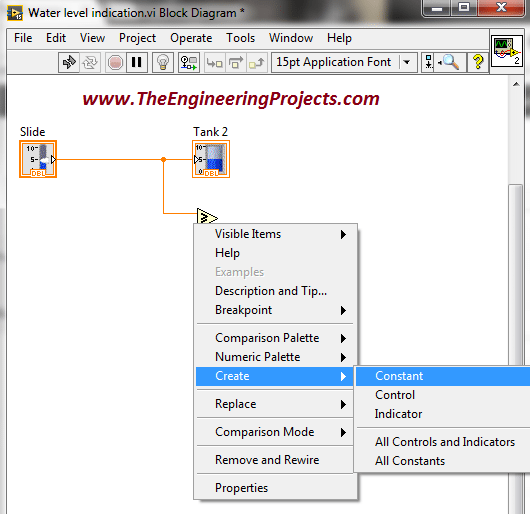The image size is (530, 514).
Task: Minimize the Block Diagram window
Action: pos(437,8)
